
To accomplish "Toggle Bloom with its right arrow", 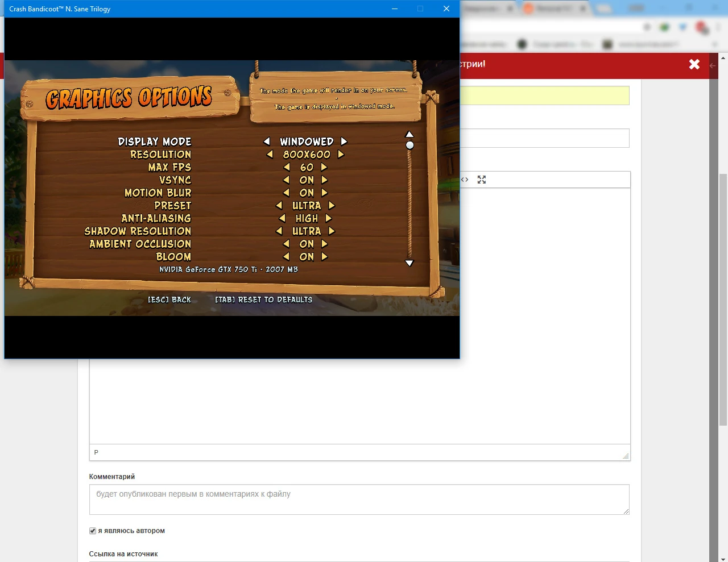I will tap(324, 256).
